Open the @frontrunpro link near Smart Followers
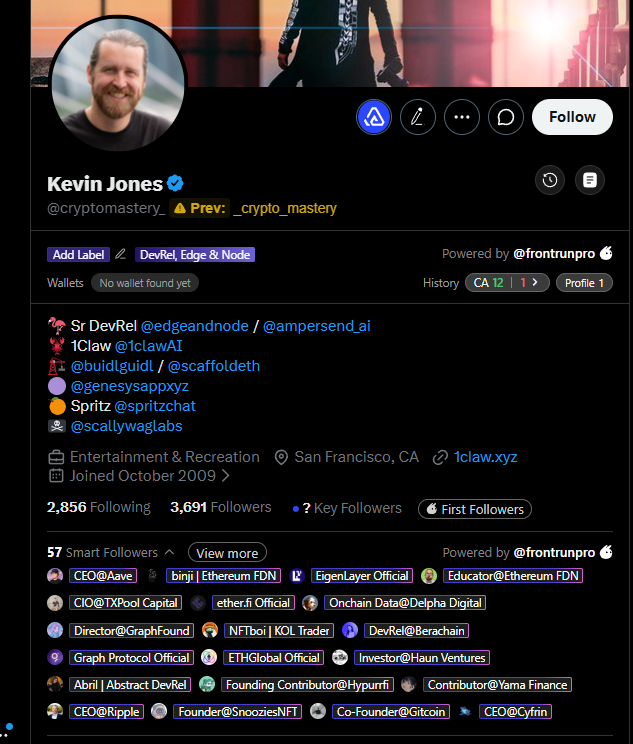Image resolution: width=633 pixels, height=744 pixels. point(554,553)
